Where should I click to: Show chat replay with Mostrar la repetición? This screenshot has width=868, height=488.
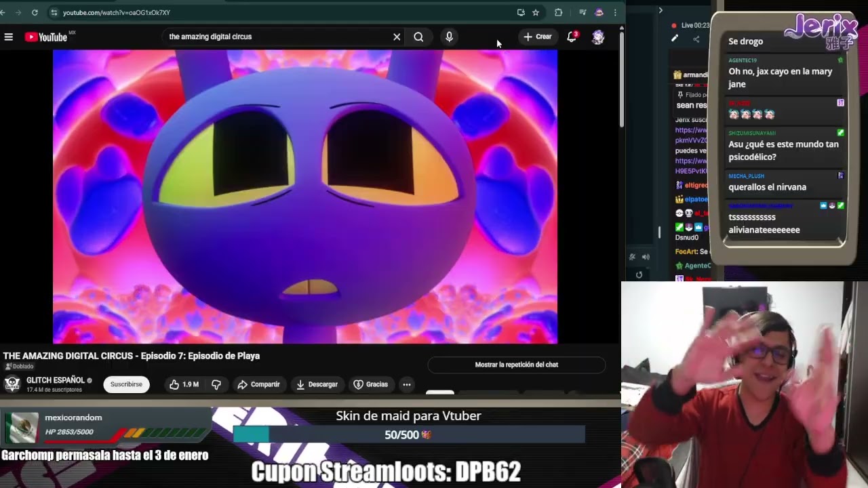517,365
